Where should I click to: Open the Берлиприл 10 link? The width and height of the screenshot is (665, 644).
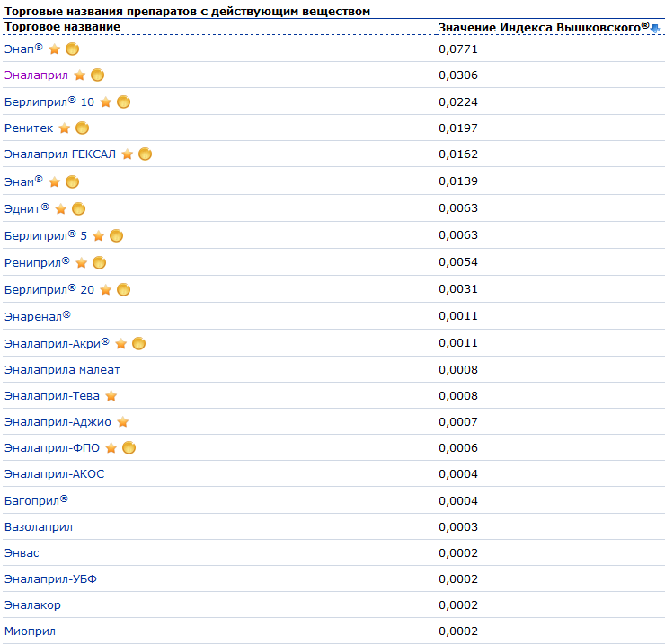[x=49, y=101]
